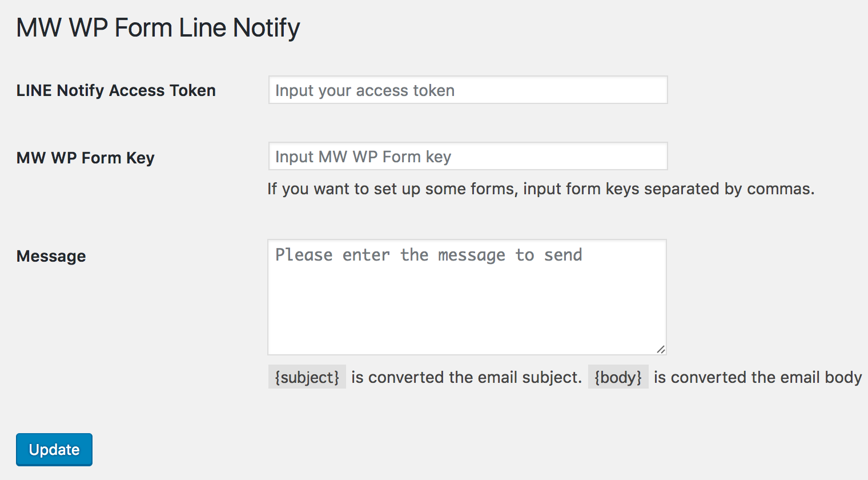Click the Update button
The height and width of the screenshot is (480, 868).
tap(54, 450)
